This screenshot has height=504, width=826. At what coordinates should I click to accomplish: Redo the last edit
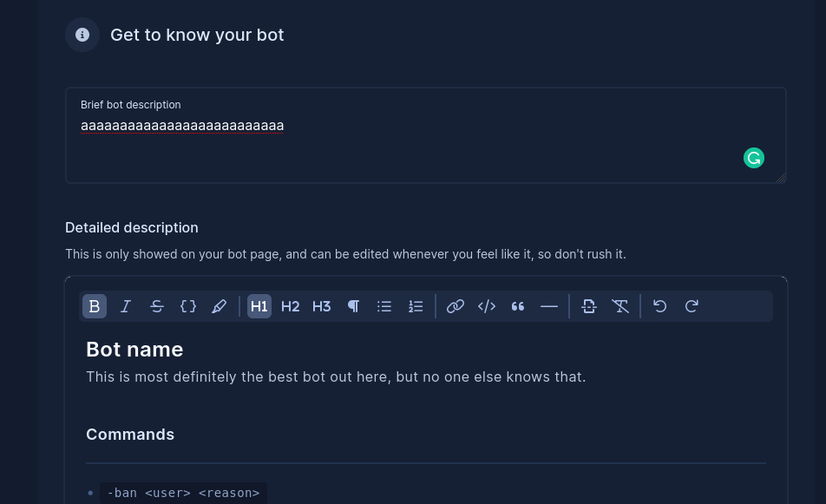pos(692,306)
